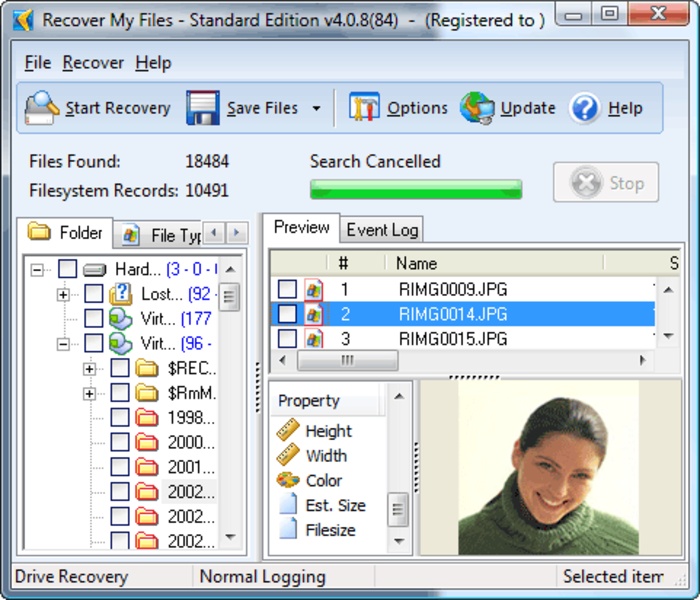
Task: Click the Lost files folder icon in tree
Action: click(x=121, y=294)
